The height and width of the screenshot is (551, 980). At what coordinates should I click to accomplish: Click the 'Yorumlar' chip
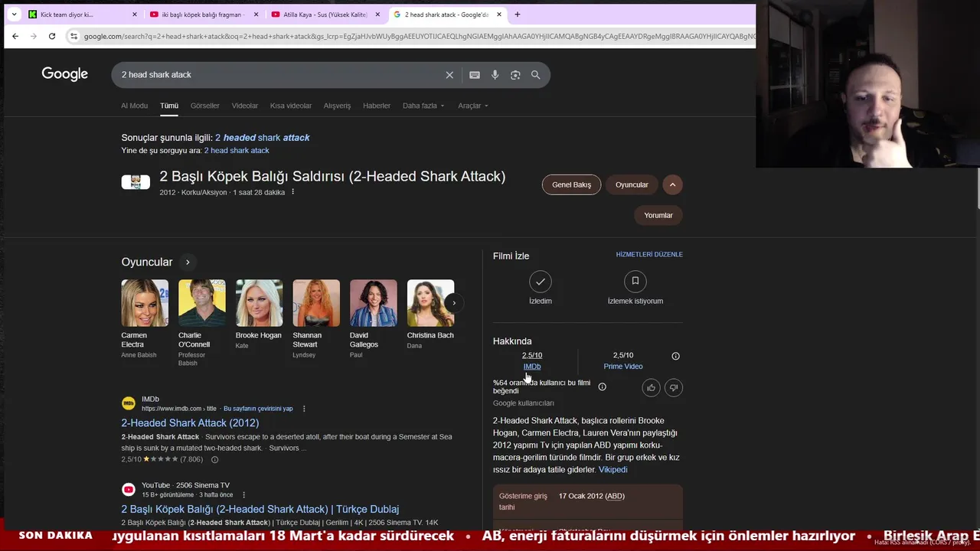pyautogui.click(x=658, y=215)
